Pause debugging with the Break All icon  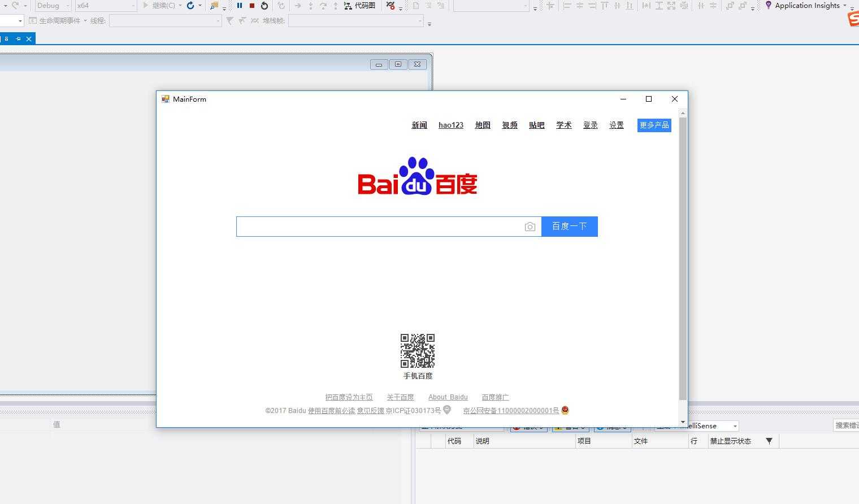tap(240, 6)
